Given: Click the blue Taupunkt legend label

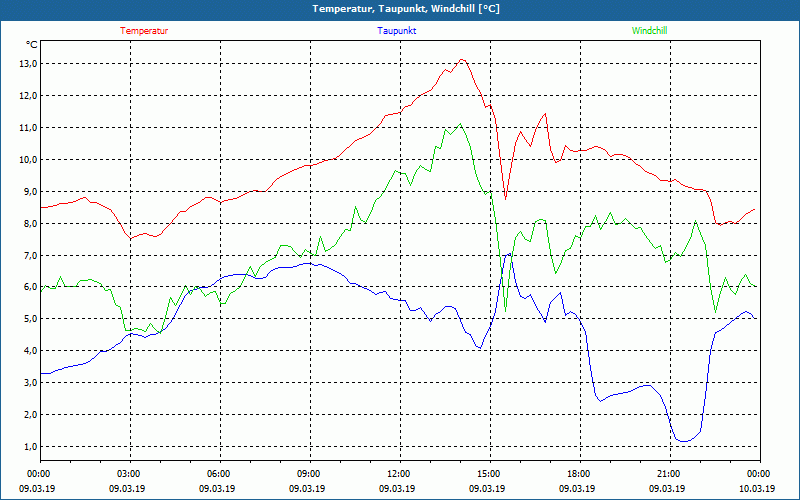Looking at the screenshot, I should pos(396,31).
